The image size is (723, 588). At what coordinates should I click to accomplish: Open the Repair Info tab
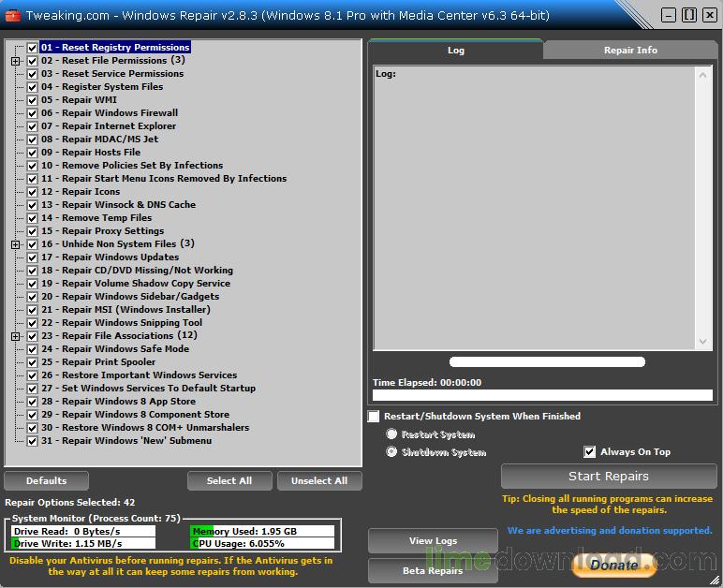630,51
